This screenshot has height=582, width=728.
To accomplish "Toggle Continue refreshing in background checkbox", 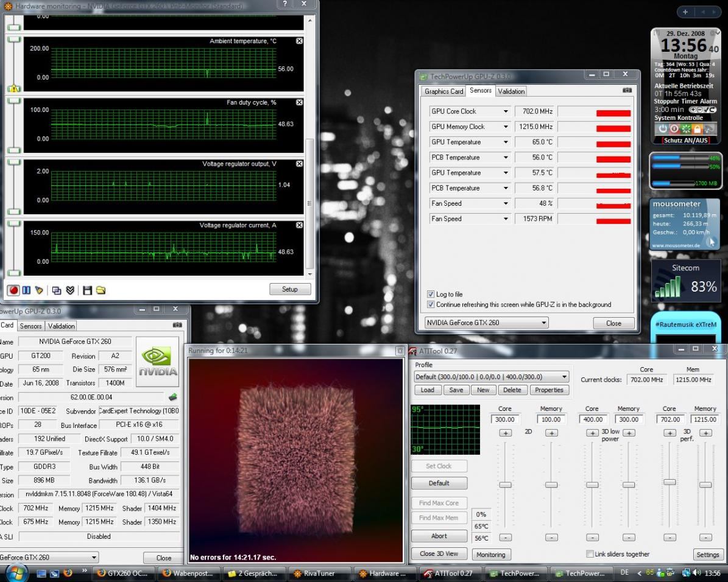I will pos(430,304).
